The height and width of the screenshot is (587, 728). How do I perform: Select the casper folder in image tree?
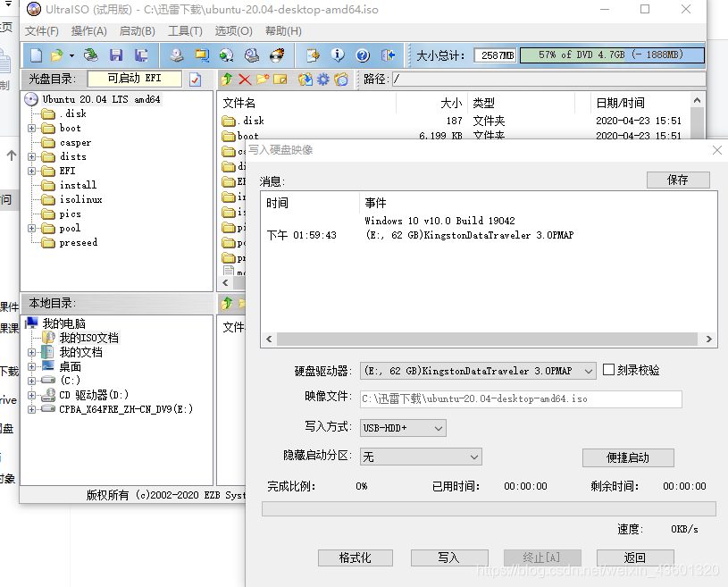(75, 143)
